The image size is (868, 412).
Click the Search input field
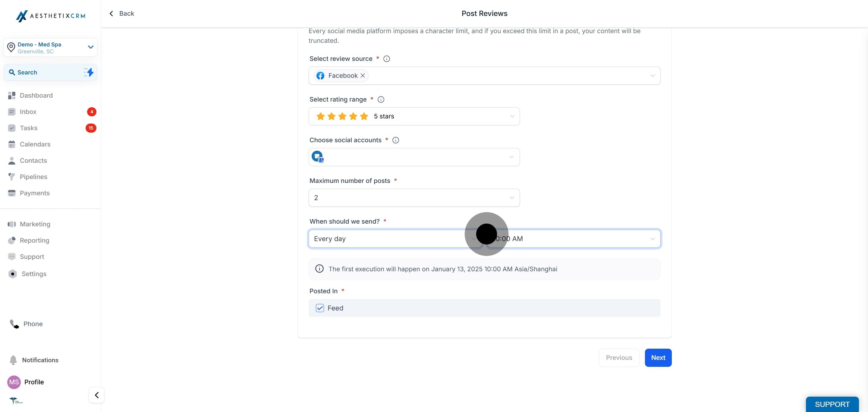point(51,72)
